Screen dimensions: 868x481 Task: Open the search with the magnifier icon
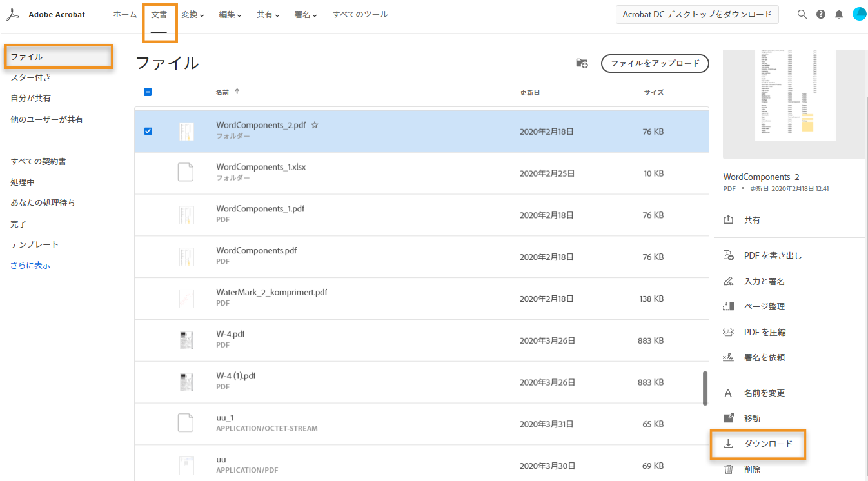[802, 14]
